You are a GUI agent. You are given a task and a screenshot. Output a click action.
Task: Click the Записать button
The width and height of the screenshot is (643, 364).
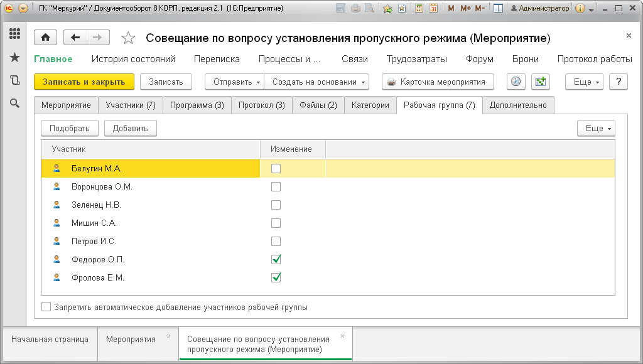[x=166, y=82]
